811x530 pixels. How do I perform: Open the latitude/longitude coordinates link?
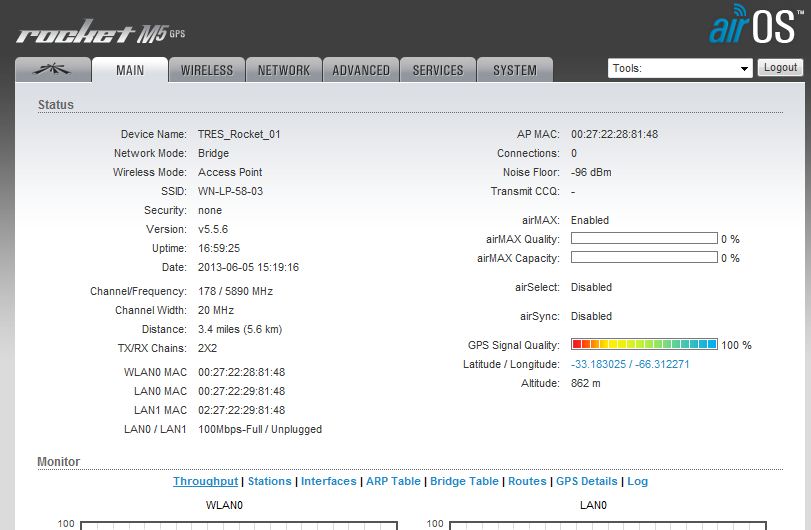(630, 364)
